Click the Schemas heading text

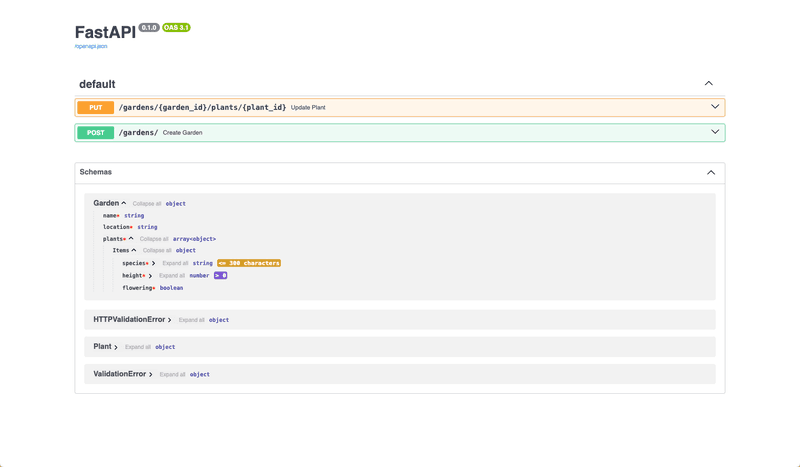point(95,172)
